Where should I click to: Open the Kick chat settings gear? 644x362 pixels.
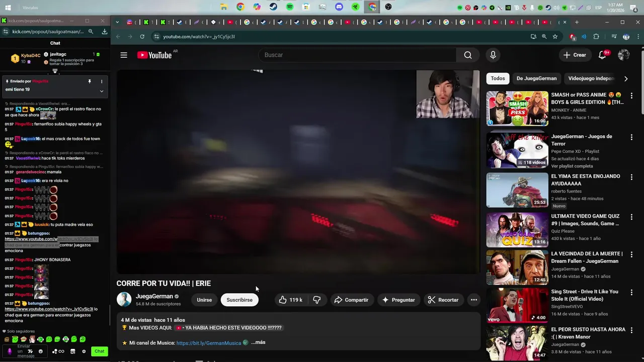[84, 351]
